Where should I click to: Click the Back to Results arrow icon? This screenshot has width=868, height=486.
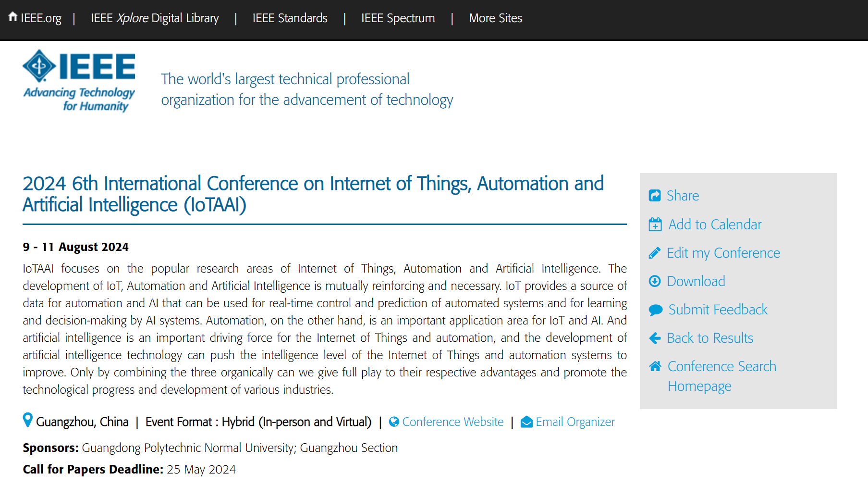(x=655, y=338)
